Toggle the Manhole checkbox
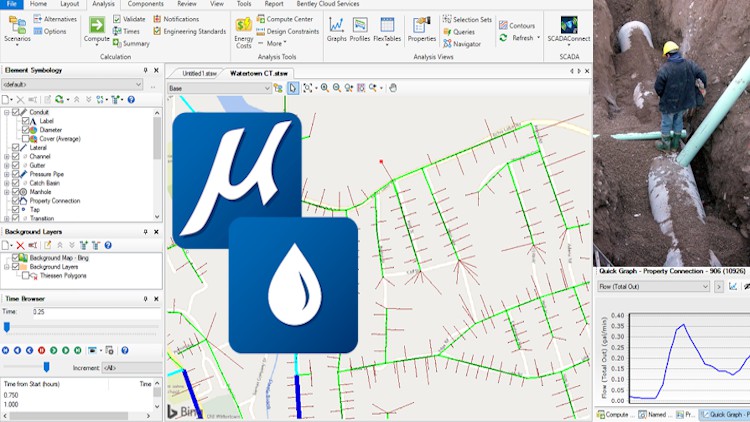This screenshot has height=422, width=750. 16,192
